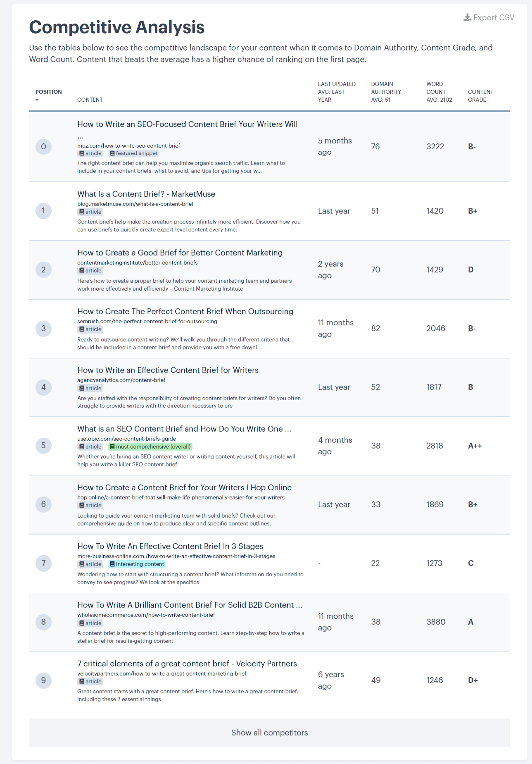The width and height of the screenshot is (532, 764).
Task: Open the Brilliant Content Brief B2B title
Action: 190,605
